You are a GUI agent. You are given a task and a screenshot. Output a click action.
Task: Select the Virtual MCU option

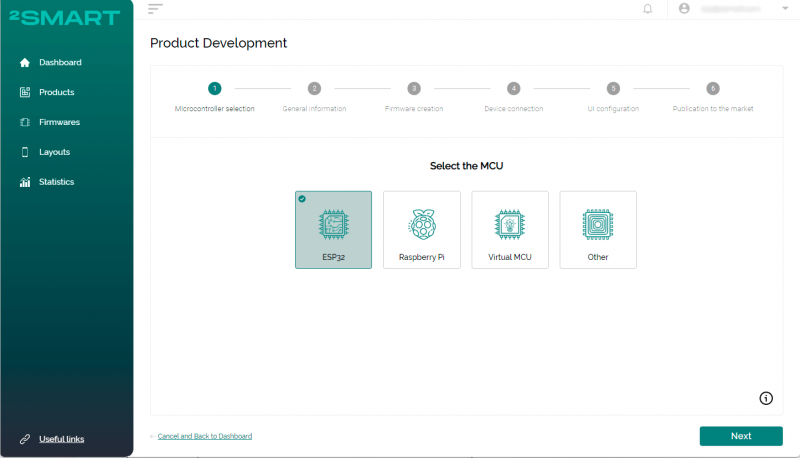(510, 230)
